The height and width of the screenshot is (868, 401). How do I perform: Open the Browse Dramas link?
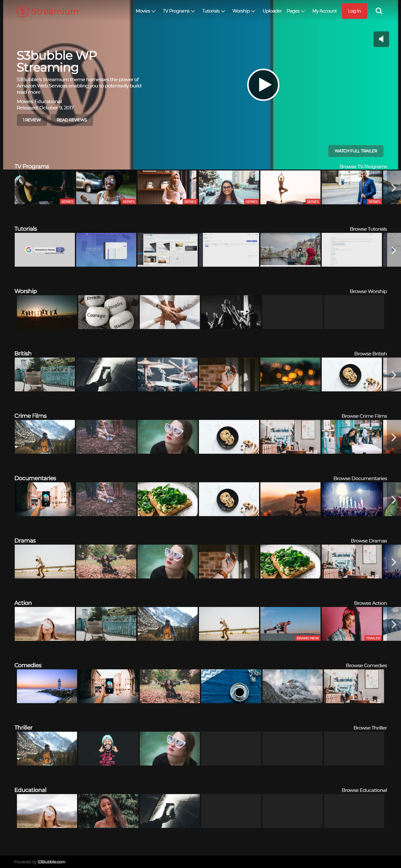[369, 541]
